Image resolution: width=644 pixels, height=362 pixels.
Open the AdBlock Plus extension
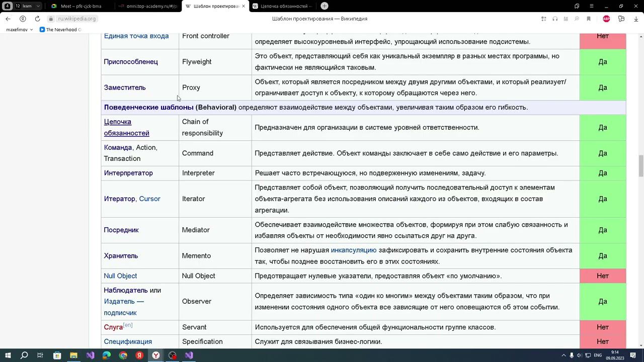[606, 19]
